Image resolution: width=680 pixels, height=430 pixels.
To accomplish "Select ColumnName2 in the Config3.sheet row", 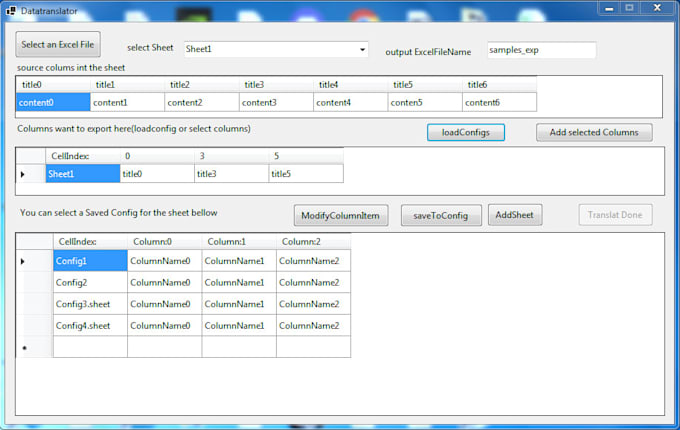I will click(313, 304).
